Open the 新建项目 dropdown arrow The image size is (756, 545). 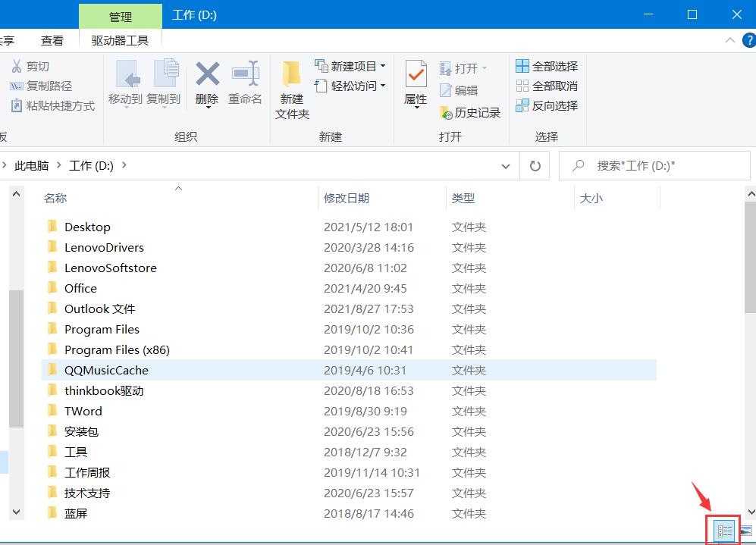coord(383,66)
